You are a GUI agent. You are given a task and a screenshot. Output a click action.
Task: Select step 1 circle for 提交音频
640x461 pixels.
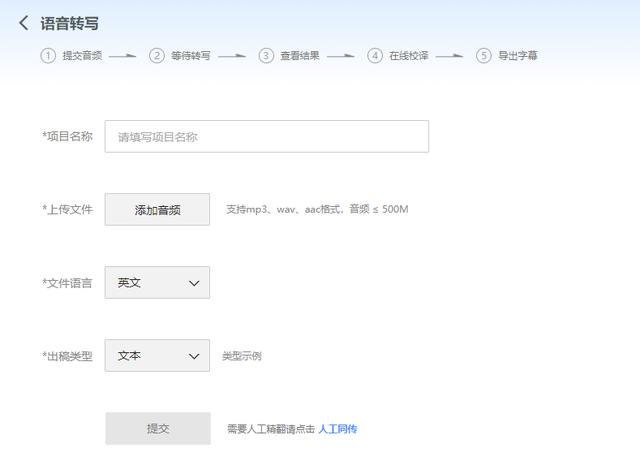point(48,56)
